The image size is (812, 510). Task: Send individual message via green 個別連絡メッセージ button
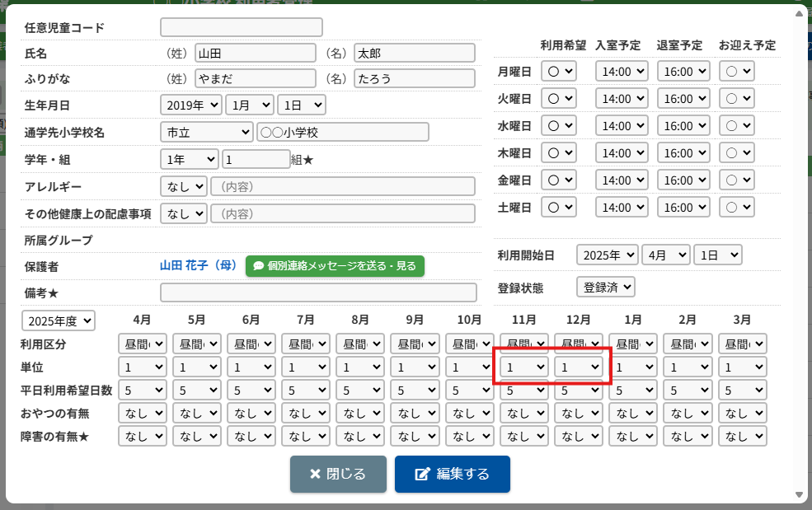click(x=335, y=266)
